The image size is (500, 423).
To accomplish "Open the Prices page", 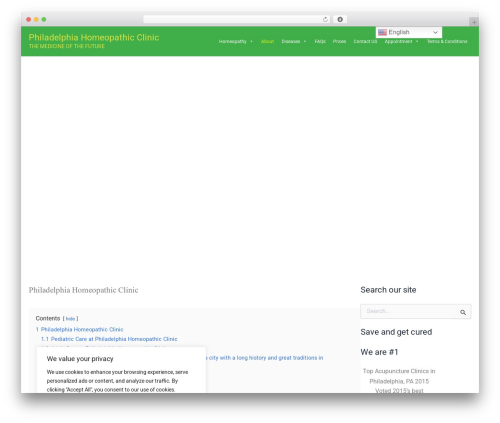I will (339, 42).
